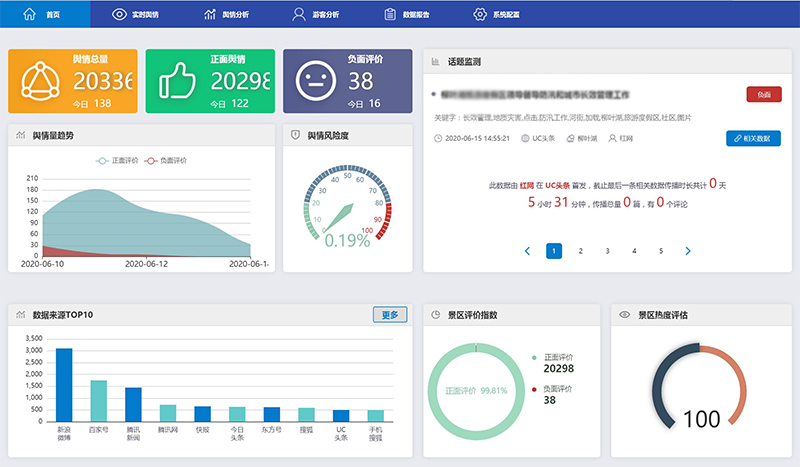Go to next page in 话题监测 pagination
The height and width of the screenshot is (467, 800).
tap(688, 251)
